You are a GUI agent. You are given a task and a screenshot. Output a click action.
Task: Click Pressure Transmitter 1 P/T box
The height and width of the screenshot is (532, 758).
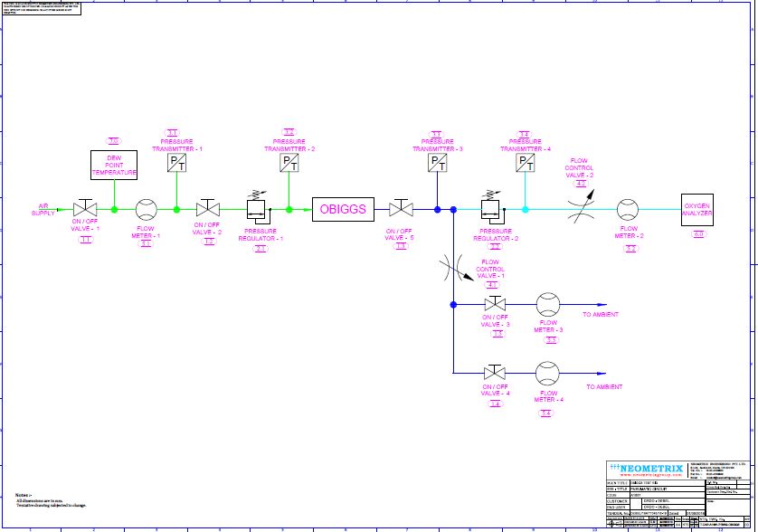(176, 164)
